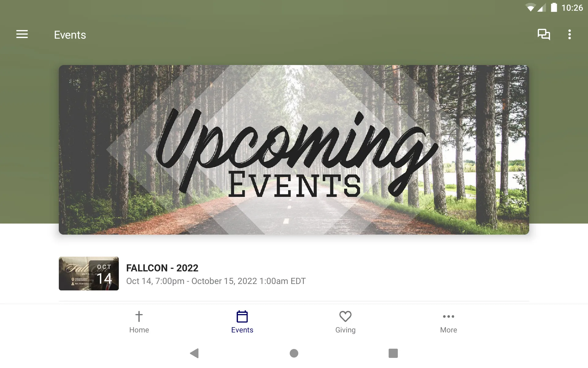Navigate to Home tab
The height and width of the screenshot is (368, 588).
tap(139, 321)
